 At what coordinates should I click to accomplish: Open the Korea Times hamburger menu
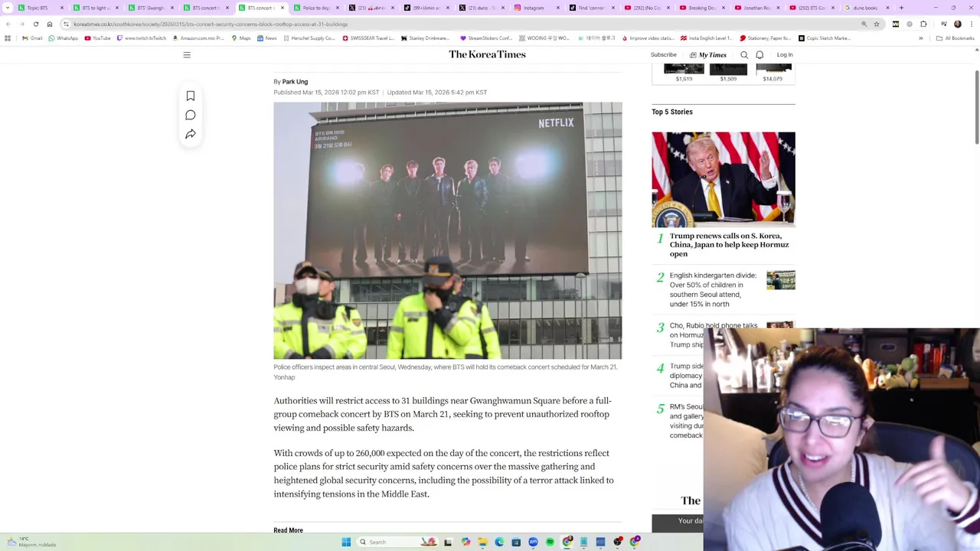pos(187,55)
